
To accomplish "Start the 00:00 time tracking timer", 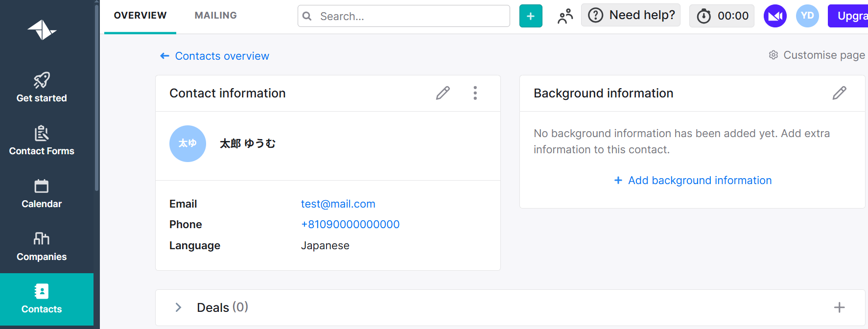I will coord(722,16).
